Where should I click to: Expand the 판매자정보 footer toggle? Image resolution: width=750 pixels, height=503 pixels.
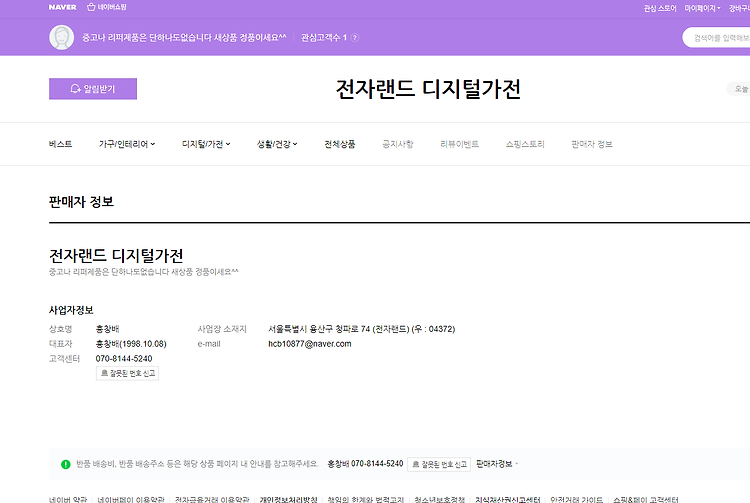click(x=497, y=464)
